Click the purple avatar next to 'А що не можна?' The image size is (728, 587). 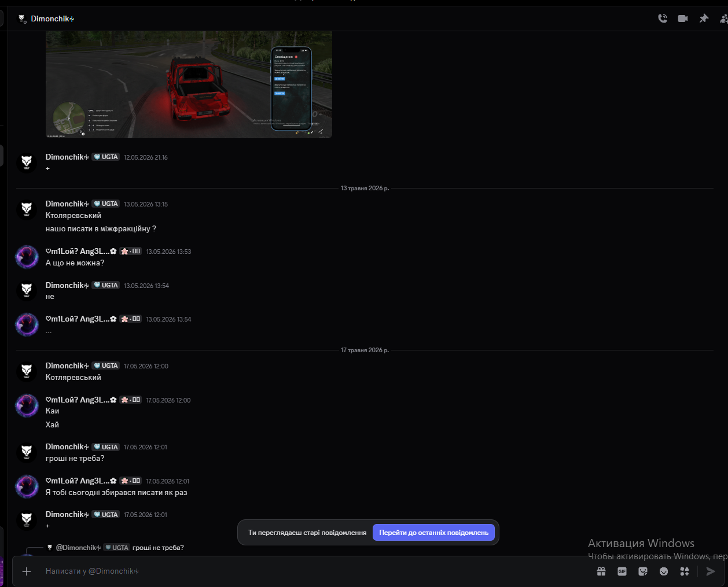[27, 257]
